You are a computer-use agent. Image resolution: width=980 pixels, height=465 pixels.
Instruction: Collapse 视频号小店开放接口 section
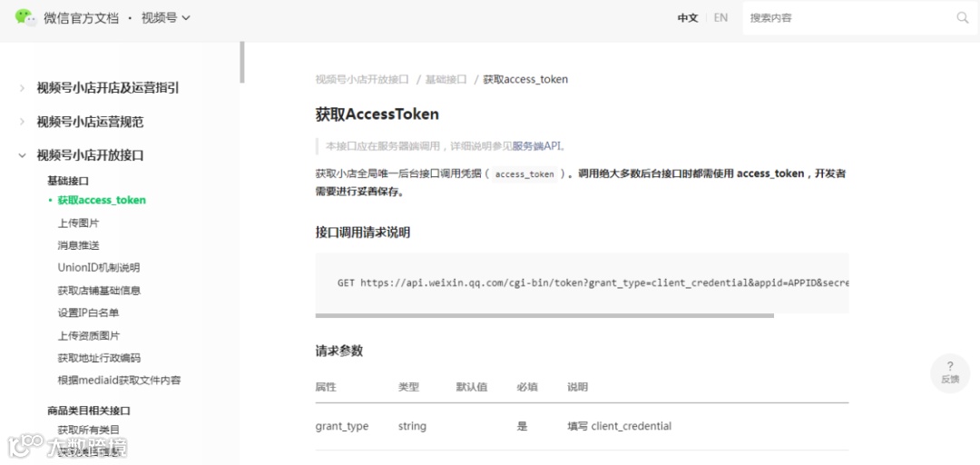coord(90,155)
